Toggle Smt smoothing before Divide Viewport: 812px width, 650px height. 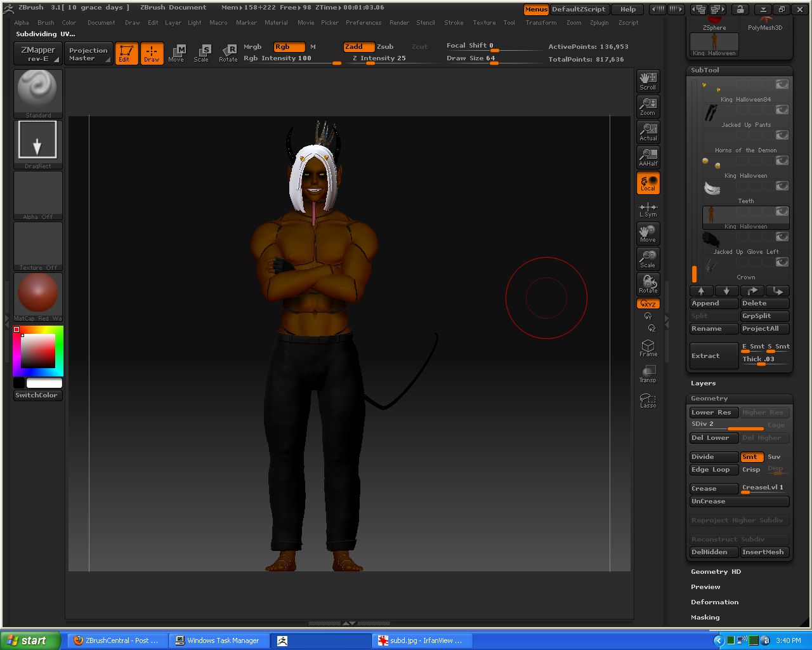tap(752, 456)
